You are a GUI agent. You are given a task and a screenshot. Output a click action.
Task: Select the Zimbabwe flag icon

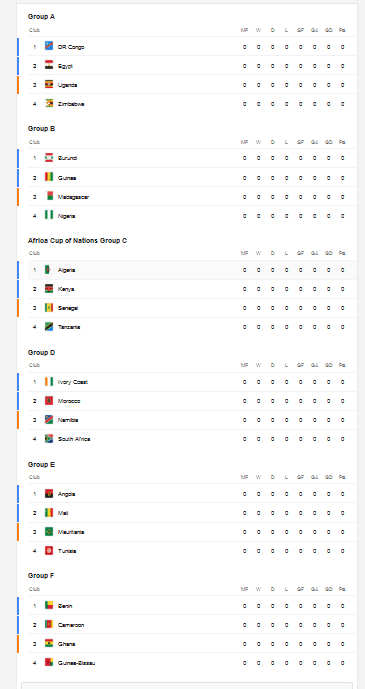click(49, 104)
